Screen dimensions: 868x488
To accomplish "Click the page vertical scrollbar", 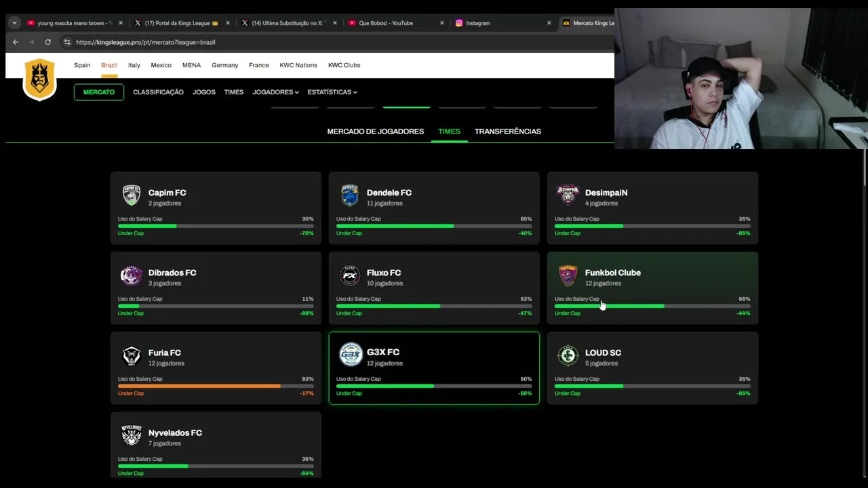I will tap(864, 166).
